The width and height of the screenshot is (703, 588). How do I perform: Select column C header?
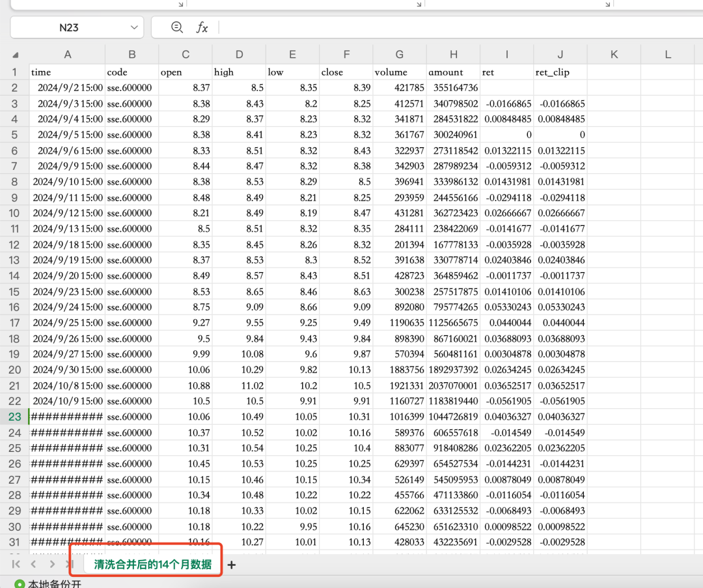[185, 55]
